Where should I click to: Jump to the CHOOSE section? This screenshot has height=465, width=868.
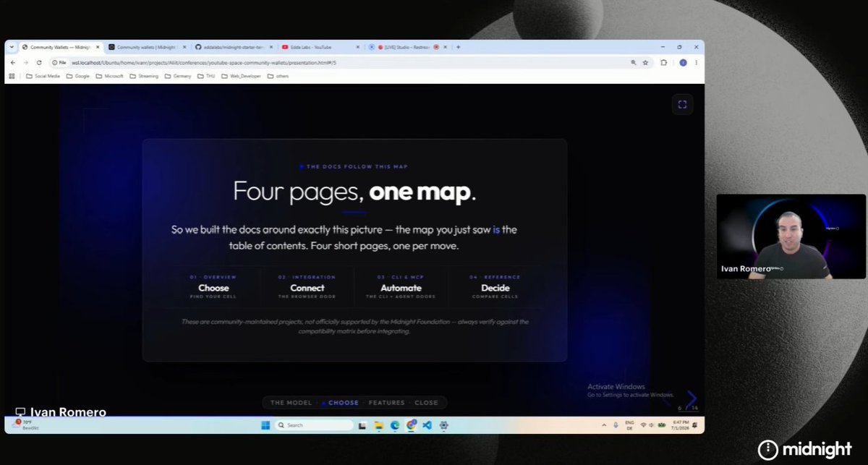click(x=343, y=403)
